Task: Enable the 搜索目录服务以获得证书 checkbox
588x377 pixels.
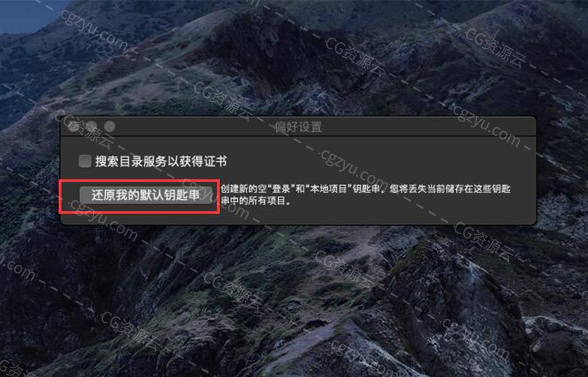Action: click(85, 161)
